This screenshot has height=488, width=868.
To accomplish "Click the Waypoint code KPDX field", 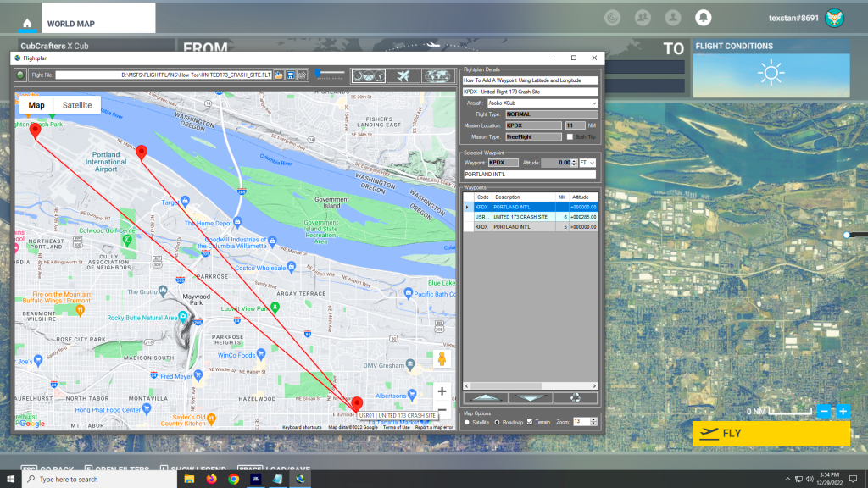I will [503, 163].
